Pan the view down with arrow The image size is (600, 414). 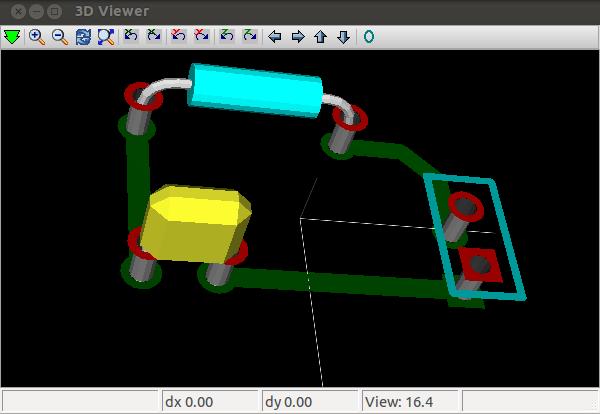tap(343, 37)
